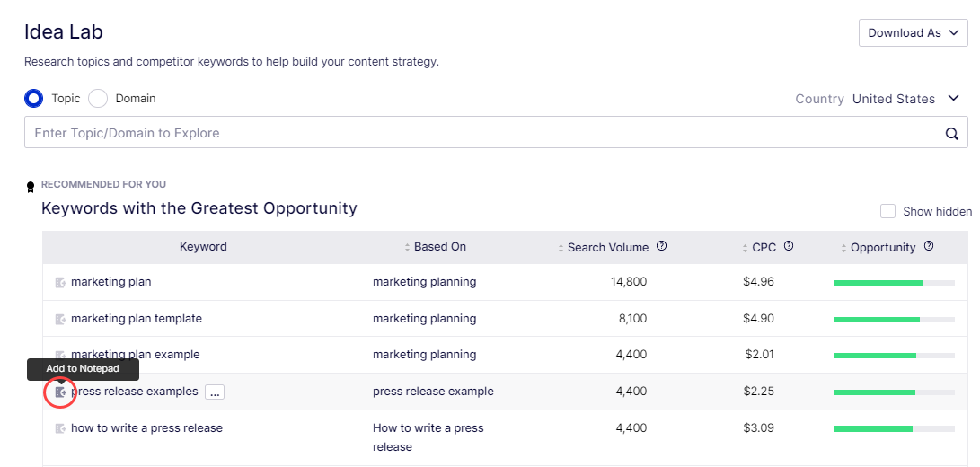The height and width of the screenshot is (467, 980).
Task: Add "marketing plan template" to Notepad
Action: pyautogui.click(x=60, y=320)
